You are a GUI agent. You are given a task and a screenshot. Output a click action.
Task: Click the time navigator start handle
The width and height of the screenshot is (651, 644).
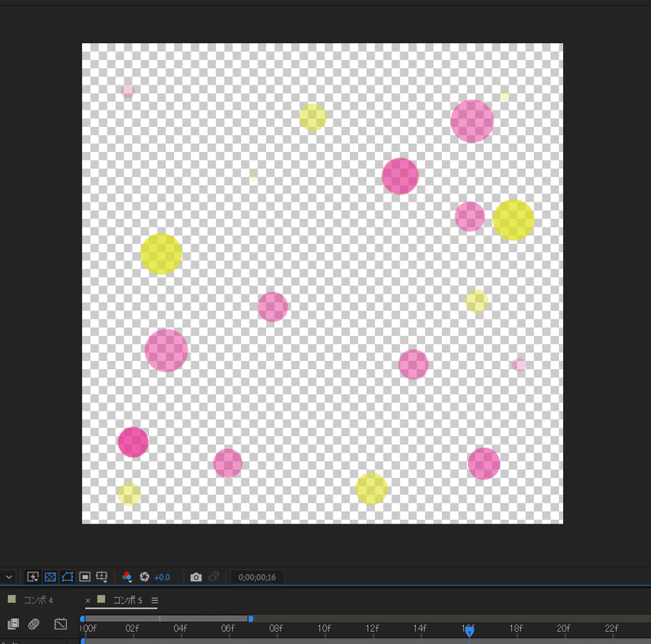click(x=82, y=619)
